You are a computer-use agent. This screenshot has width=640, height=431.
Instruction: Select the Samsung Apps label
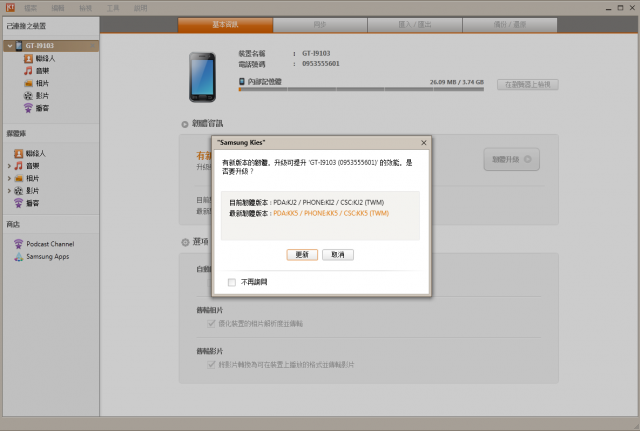click(48, 257)
